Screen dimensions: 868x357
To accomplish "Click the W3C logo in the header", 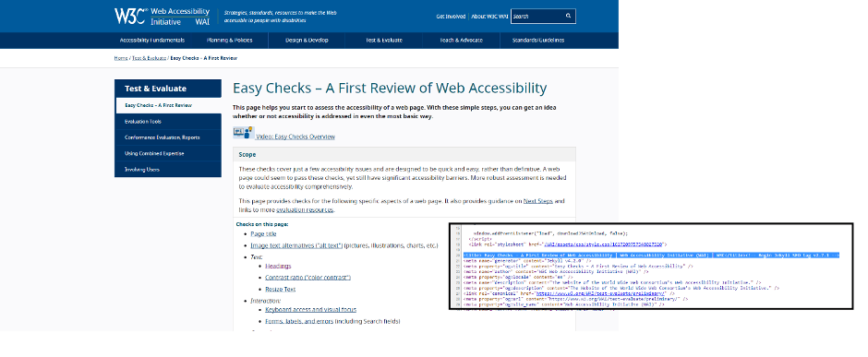I will 130,16.
